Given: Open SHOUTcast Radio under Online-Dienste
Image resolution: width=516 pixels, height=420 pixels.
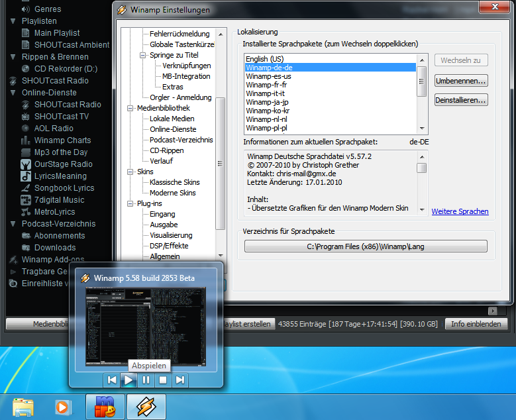Looking at the screenshot, I should (x=25, y=105).
